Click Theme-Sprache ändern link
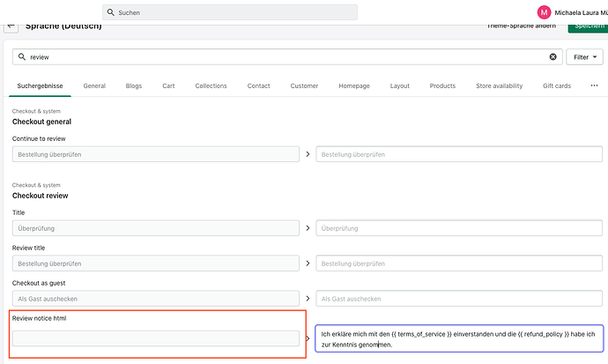The height and width of the screenshot is (364, 608). [x=522, y=26]
